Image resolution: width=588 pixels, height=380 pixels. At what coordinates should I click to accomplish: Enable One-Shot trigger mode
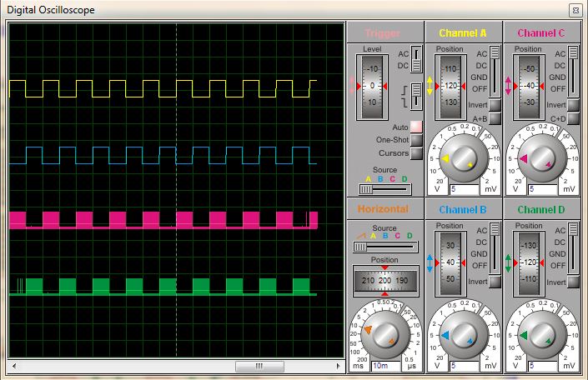(416, 140)
